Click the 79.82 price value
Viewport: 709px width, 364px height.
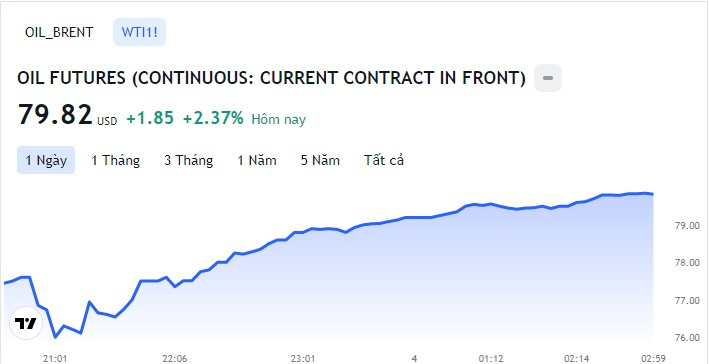pyautogui.click(x=55, y=114)
